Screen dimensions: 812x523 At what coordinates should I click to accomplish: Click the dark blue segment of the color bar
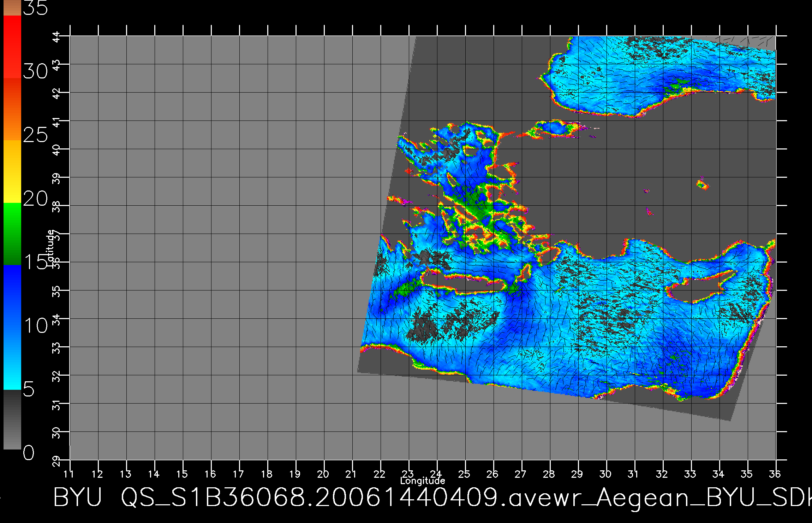pos(12,296)
